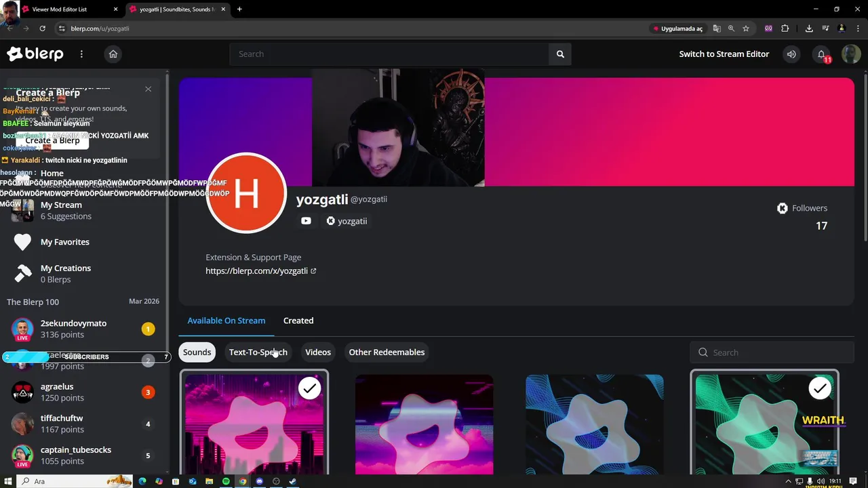Open tiffachuftw leaderboard entry
Viewport: 868px width, 488px height.
point(85,424)
